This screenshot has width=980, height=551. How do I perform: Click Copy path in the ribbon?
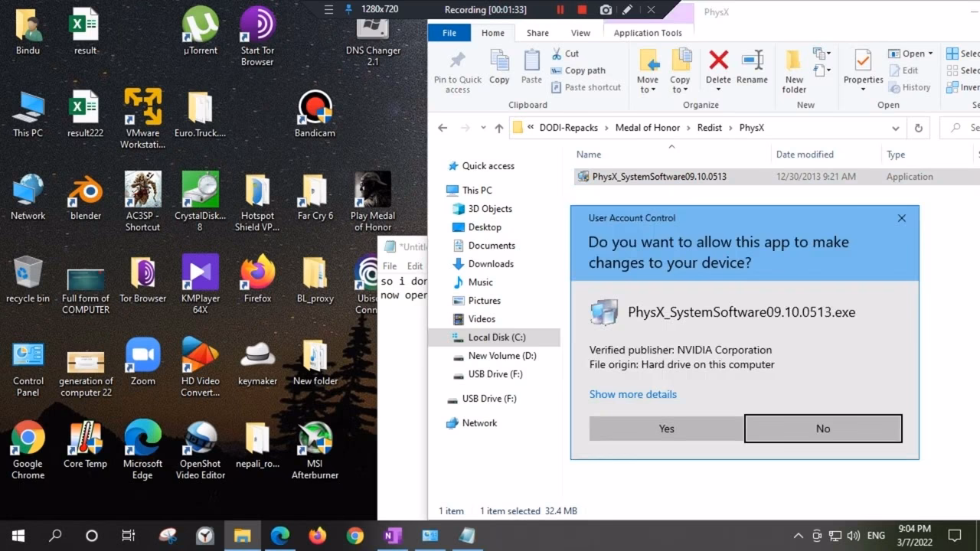[x=578, y=70]
